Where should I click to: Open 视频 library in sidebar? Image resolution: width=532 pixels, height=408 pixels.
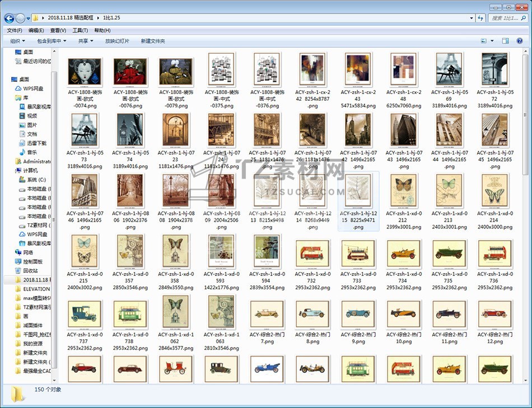pyautogui.click(x=29, y=116)
